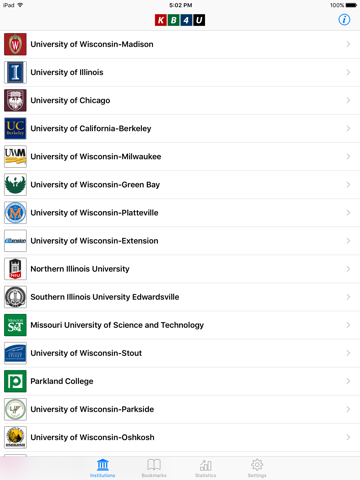Click chevron beside University of Wisconsin-Stout

point(348,353)
